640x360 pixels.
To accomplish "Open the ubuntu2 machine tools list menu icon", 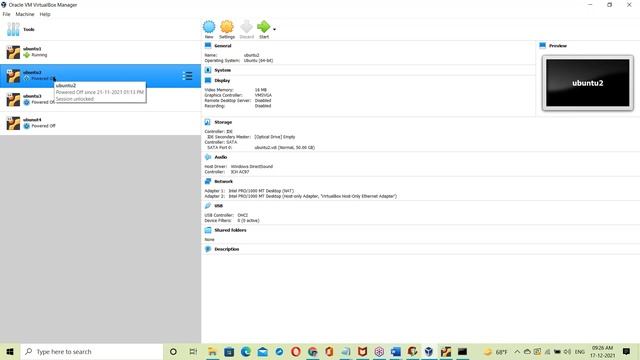I will 187,76.
